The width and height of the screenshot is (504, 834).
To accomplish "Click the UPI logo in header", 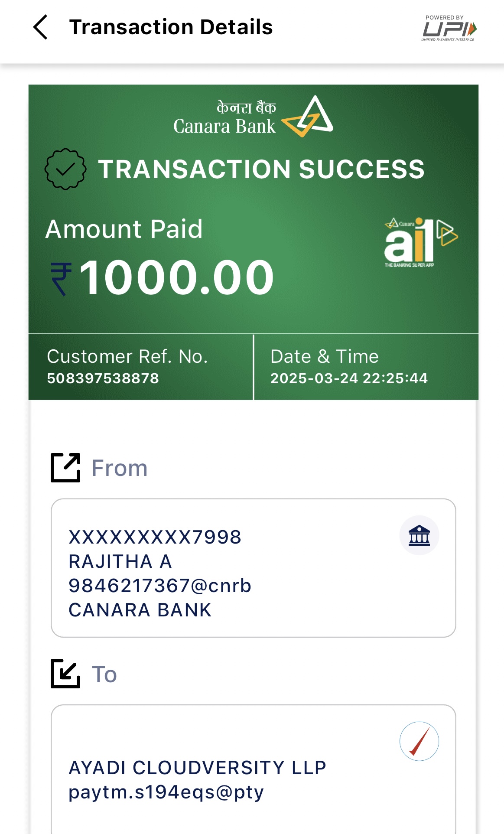I will pos(449,29).
